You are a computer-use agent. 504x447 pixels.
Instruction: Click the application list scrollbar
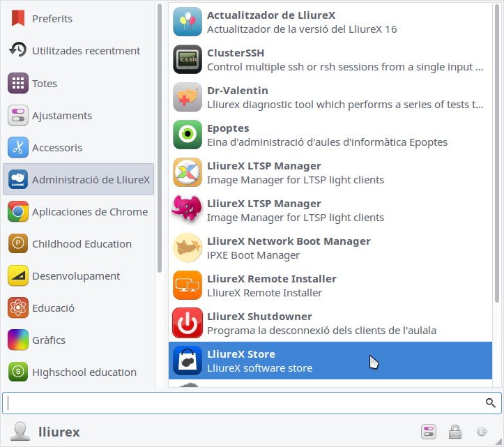[x=497, y=153]
